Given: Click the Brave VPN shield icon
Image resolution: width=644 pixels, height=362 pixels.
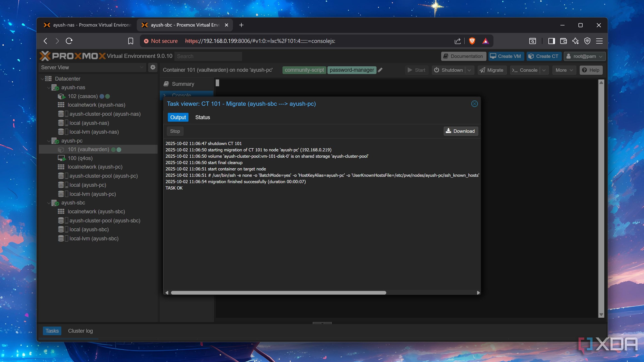Looking at the screenshot, I should coord(587,41).
